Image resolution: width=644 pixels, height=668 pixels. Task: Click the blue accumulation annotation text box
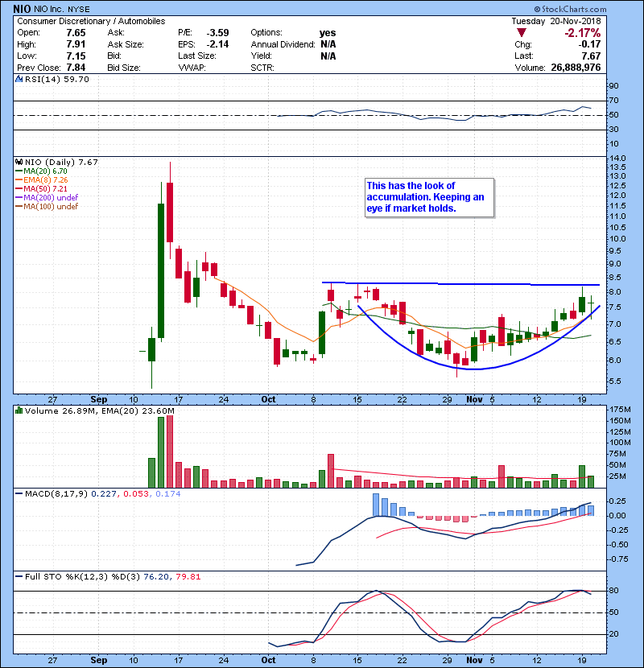(x=429, y=198)
